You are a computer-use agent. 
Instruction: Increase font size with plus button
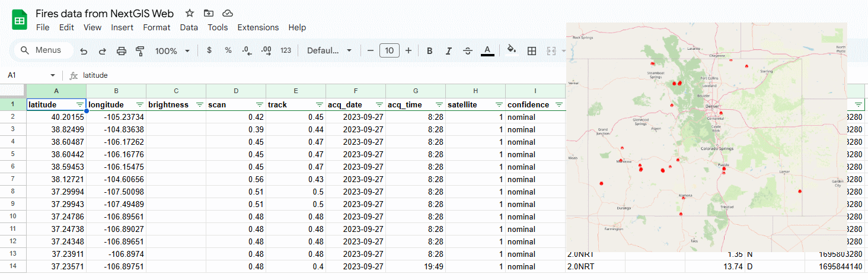pos(409,51)
